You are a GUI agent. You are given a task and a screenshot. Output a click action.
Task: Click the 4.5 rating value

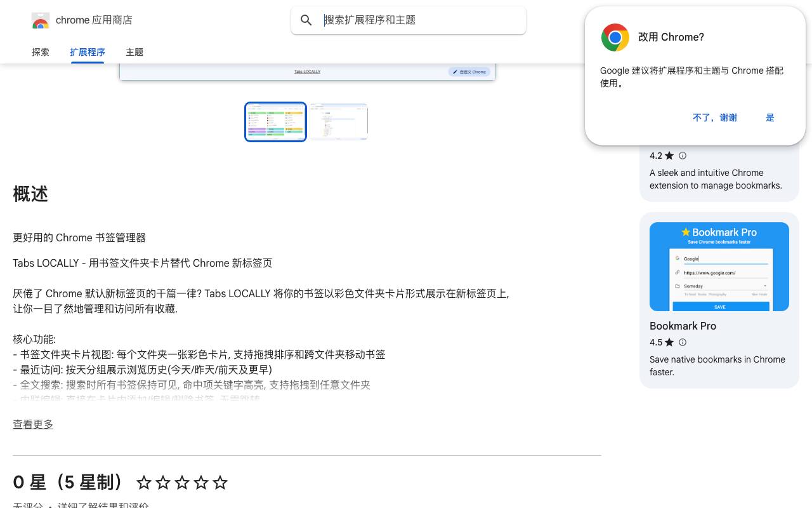656,342
